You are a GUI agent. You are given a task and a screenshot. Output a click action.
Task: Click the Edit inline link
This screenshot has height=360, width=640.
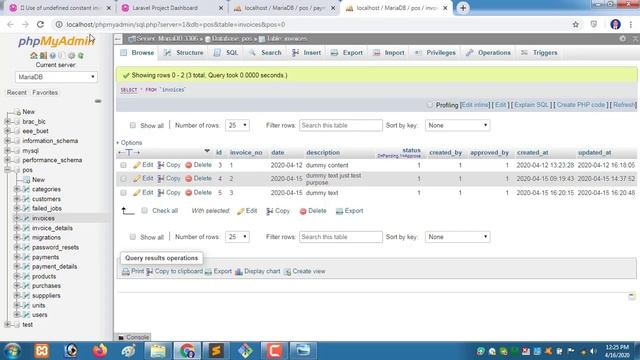tap(475, 104)
